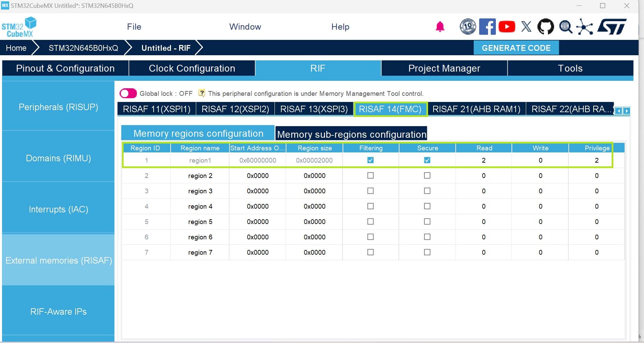Open the notifications bell
The width and height of the screenshot is (644, 343).
(440, 27)
